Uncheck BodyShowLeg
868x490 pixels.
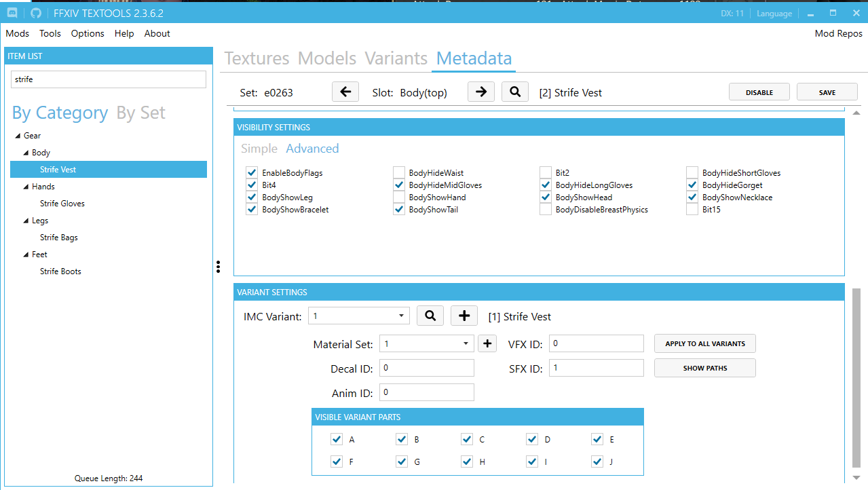252,197
